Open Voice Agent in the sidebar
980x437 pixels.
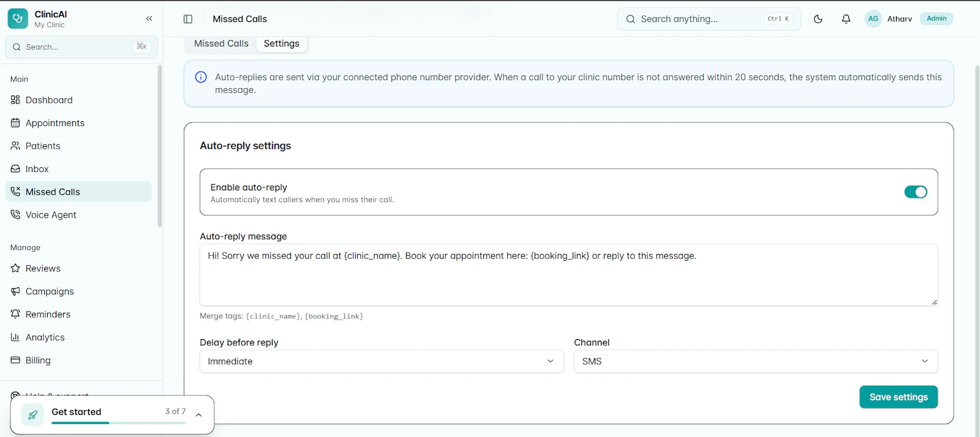tap(78, 215)
